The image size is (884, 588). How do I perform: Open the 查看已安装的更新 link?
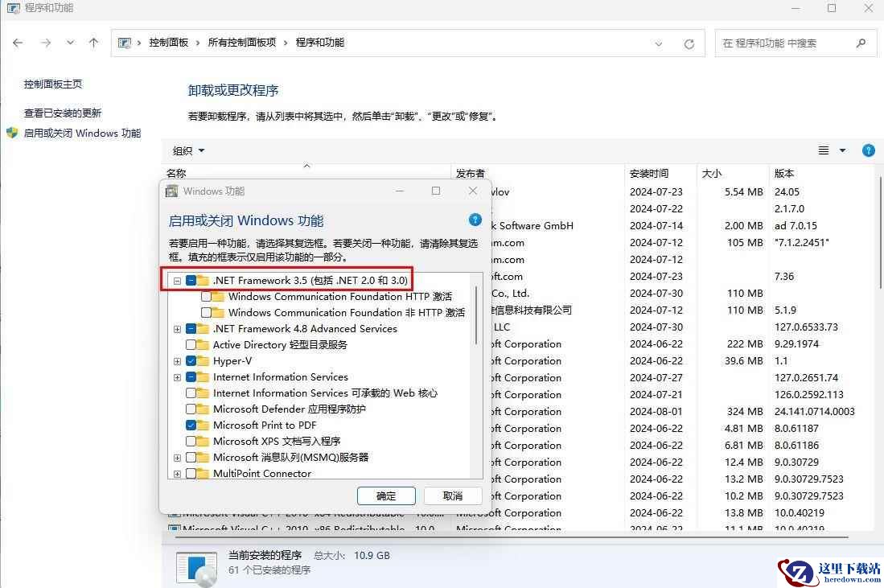pos(63,113)
